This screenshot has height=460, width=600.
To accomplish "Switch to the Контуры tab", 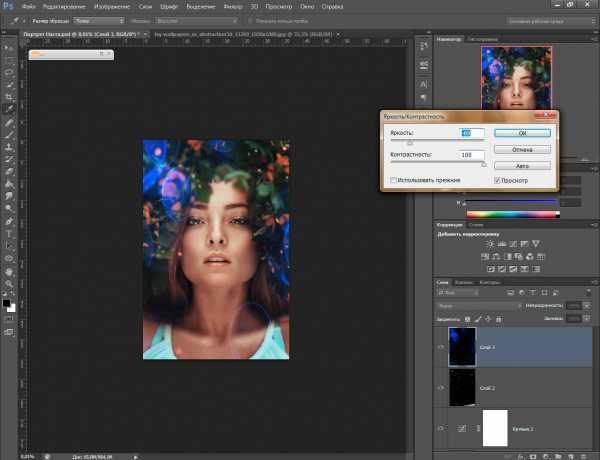I will [490, 282].
